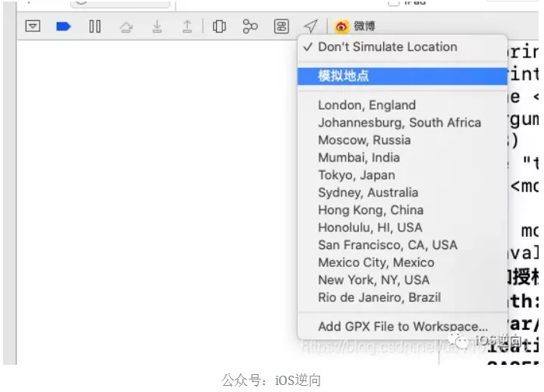Select Mexico City, Mexico location
Viewport: 544px width, 392px height.
tap(403, 262)
